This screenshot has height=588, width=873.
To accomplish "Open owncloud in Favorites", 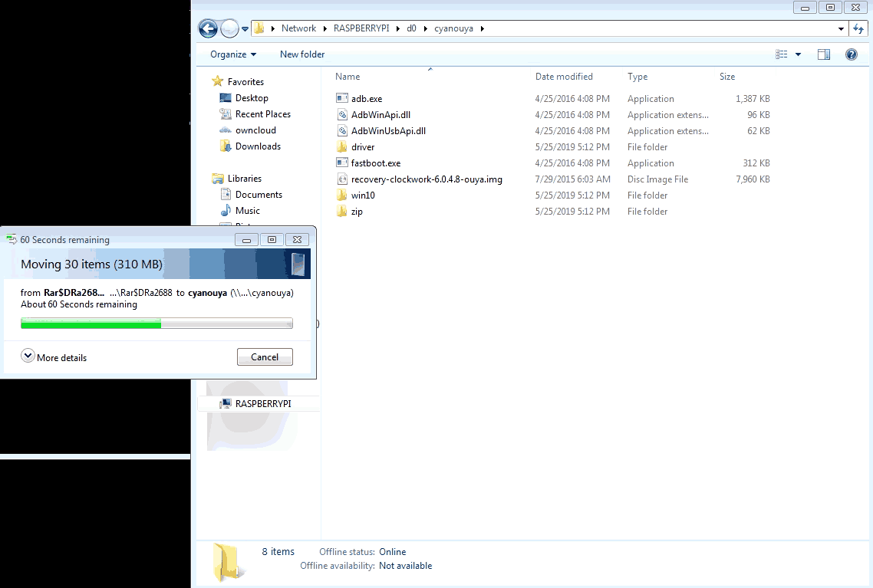I will point(255,130).
